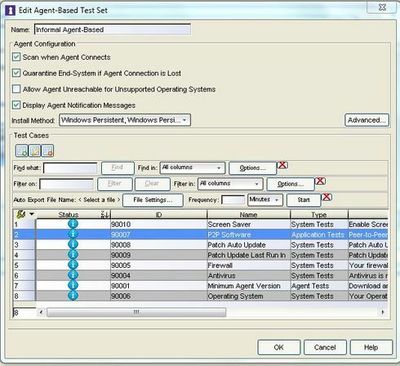This screenshot has height=366, width=400.
Task: Open the Install Method dropdown
Action: pos(125,120)
